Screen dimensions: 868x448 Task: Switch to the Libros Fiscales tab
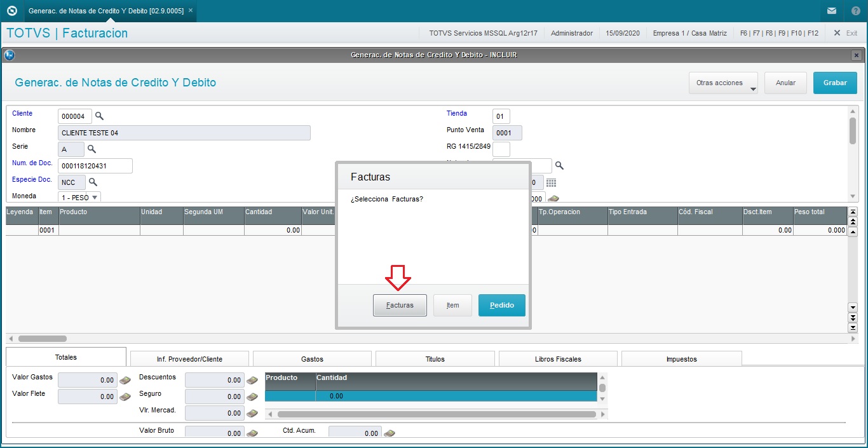pyautogui.click(x=558, y=359)
